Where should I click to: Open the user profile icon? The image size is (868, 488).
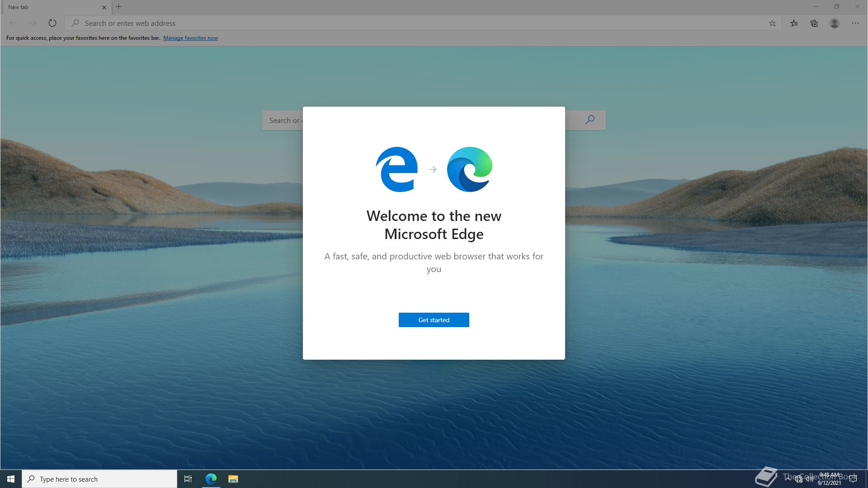click(835, 23)
